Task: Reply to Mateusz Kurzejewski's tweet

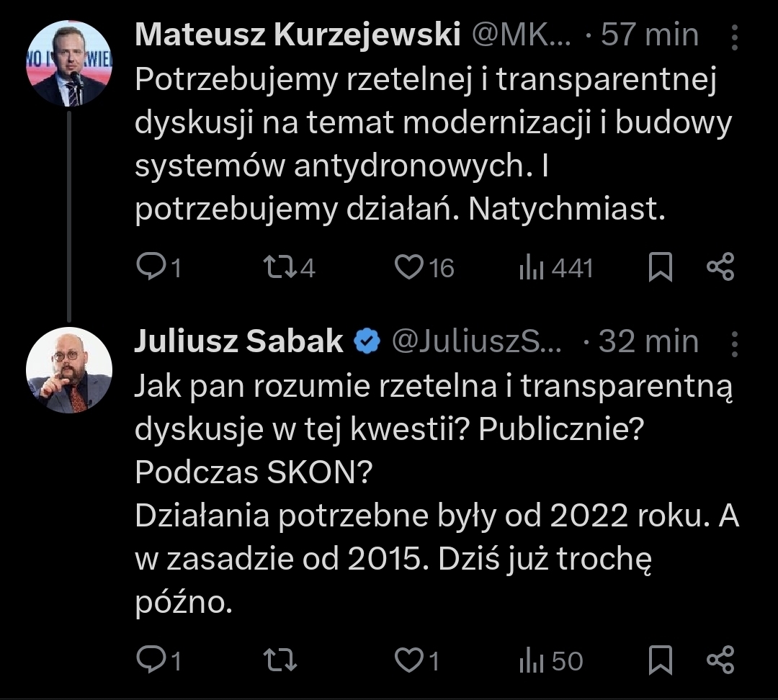Action: click(x=151, y=268)
